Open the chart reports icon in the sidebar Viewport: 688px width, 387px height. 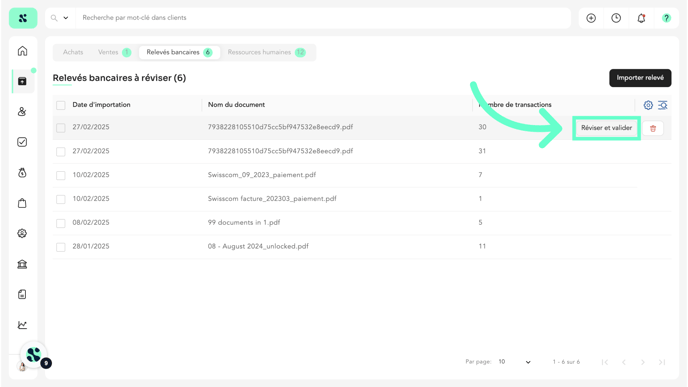[22, 325]
